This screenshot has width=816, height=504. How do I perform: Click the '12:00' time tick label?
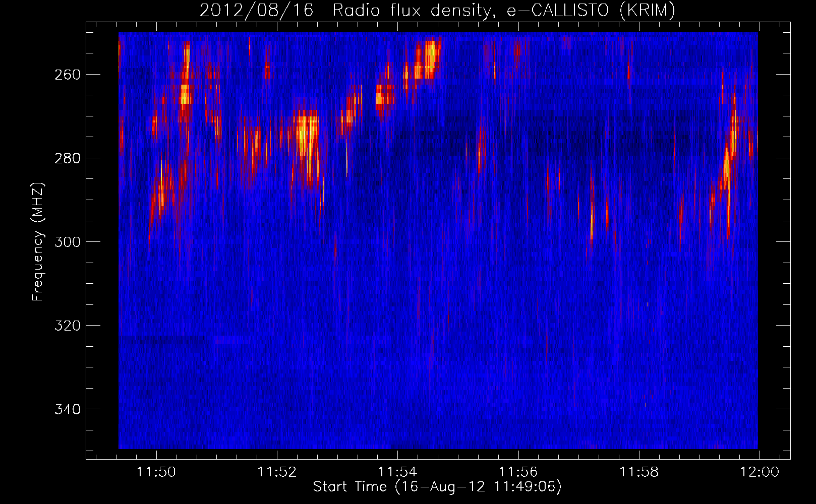[760, 472]
